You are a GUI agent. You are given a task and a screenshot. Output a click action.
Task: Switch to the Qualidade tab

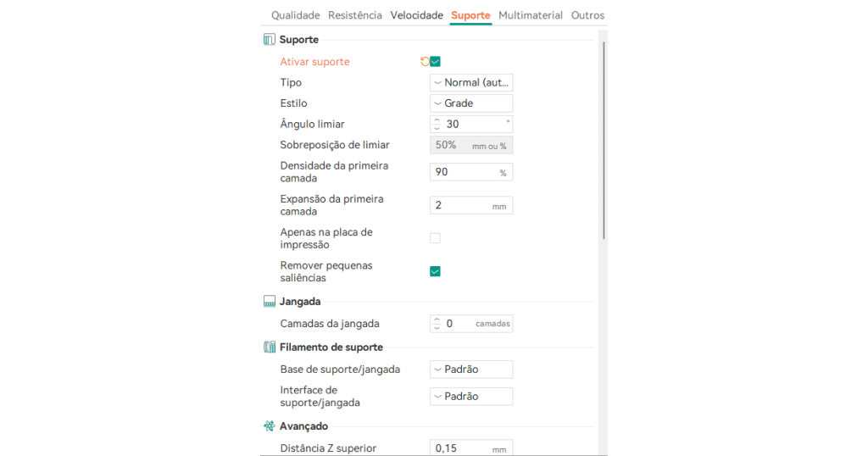click(295, 15)
